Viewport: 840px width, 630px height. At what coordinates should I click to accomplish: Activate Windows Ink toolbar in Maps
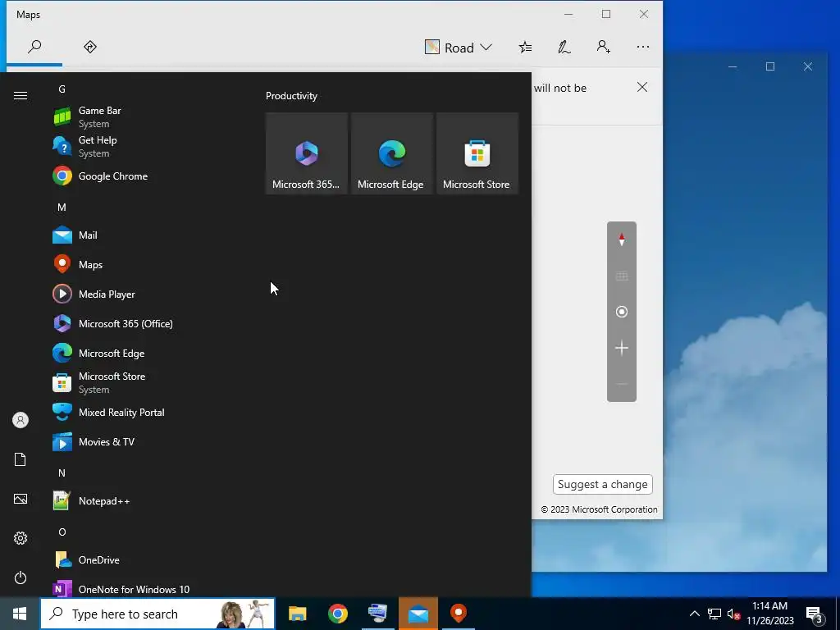[x=564, y=48]
